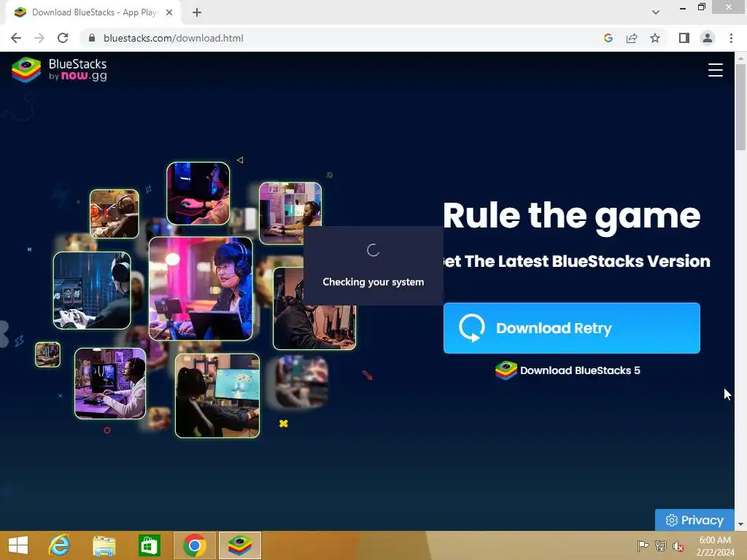
Task: Click the gamer holding controller photo
Action: [x=92, y=290]
